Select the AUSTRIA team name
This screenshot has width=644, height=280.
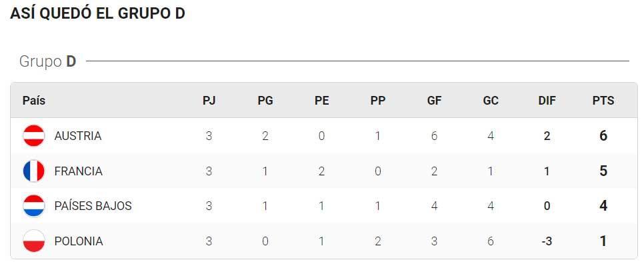pyautogui.click(x=78, y=136)
